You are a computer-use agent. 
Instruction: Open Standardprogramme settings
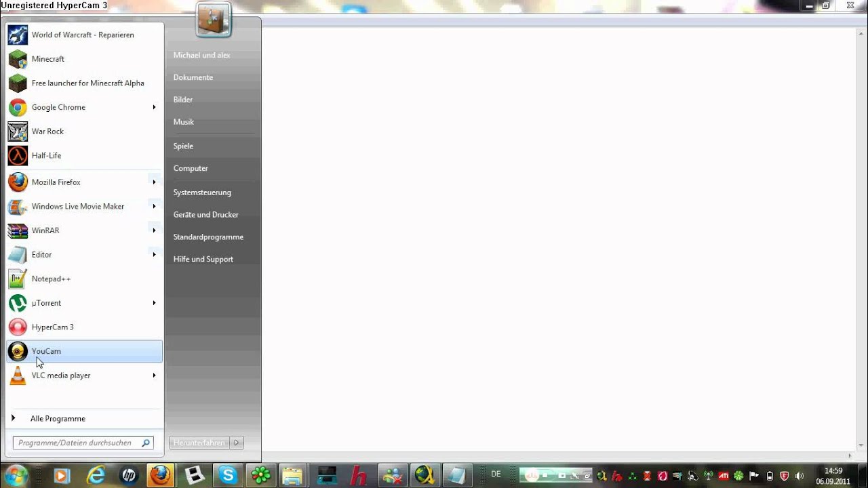click(x=208, y=237)
